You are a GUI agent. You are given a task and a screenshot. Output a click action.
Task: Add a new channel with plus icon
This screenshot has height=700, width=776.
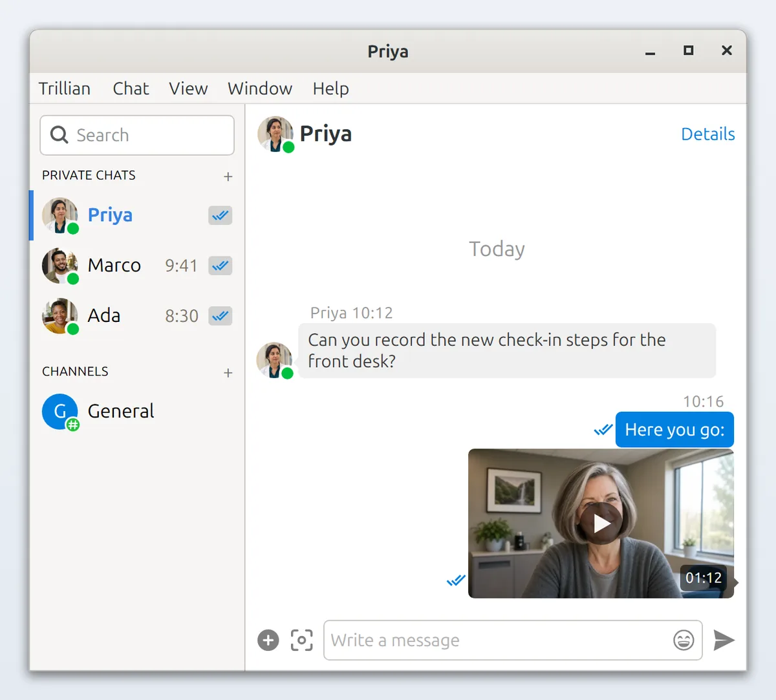[x=228, y=373]
